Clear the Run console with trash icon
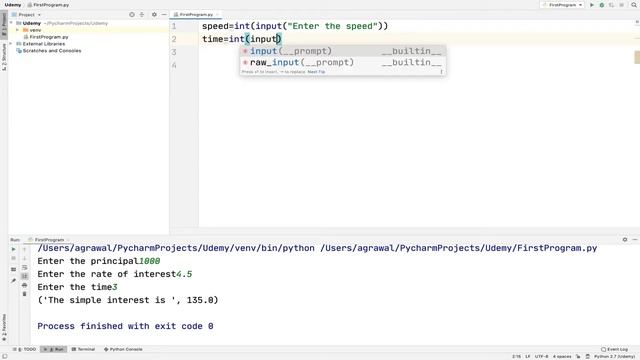Screen dimensions: 640x360 pyautogui.click(x=24, y=294)
